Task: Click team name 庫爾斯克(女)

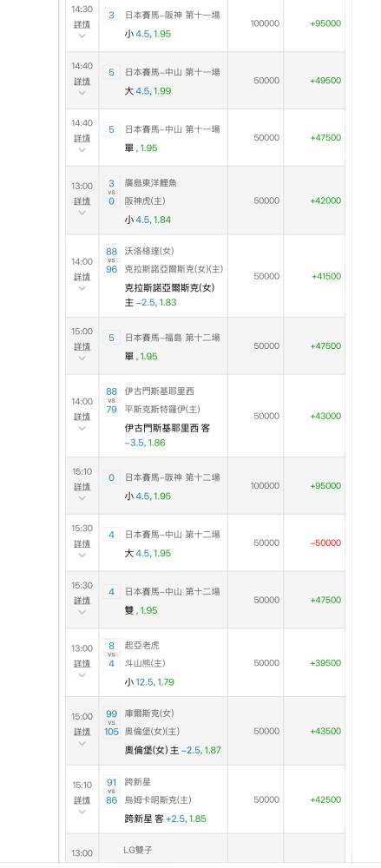Action: [x=149, y=713]
